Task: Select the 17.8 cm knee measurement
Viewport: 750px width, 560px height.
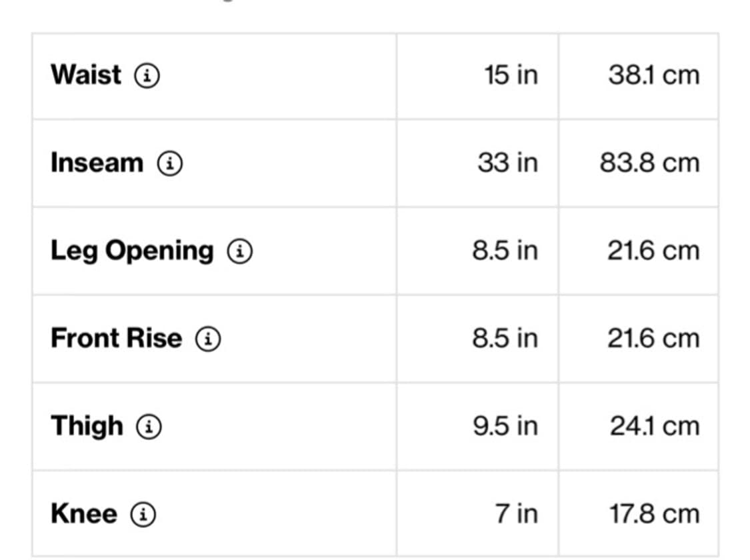Action: coord(654,514)
